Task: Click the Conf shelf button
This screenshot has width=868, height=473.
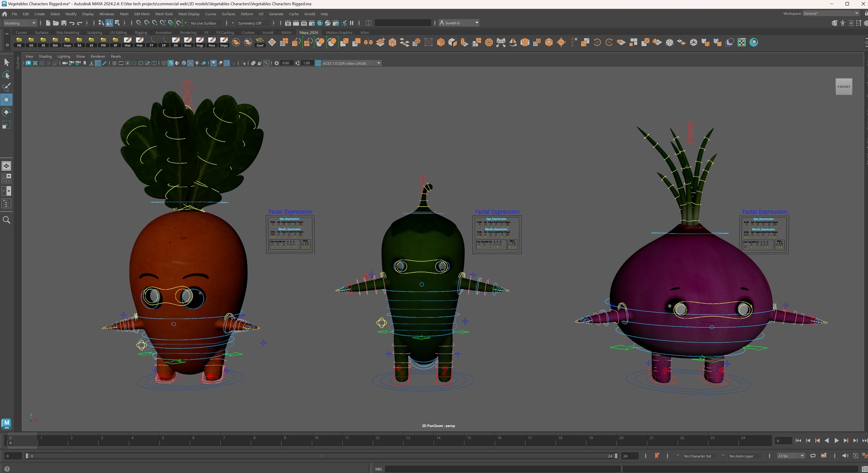Action: click(260, 42)
